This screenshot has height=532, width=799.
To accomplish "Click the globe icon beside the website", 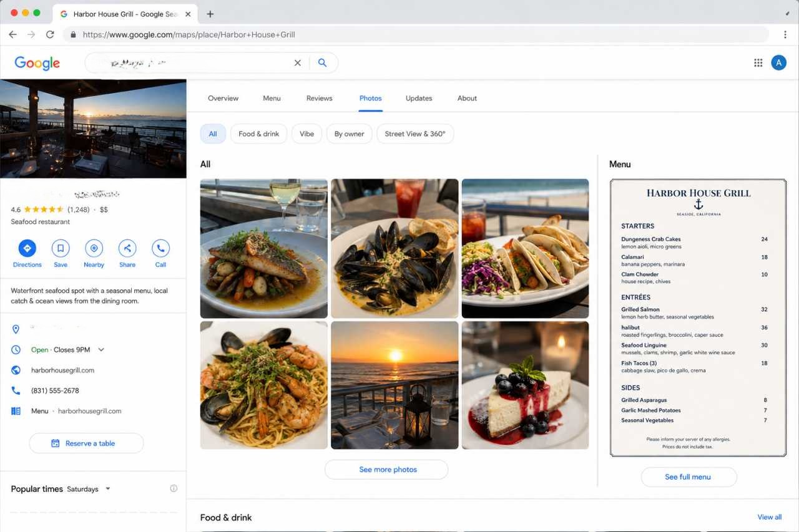I will (16, 370).
